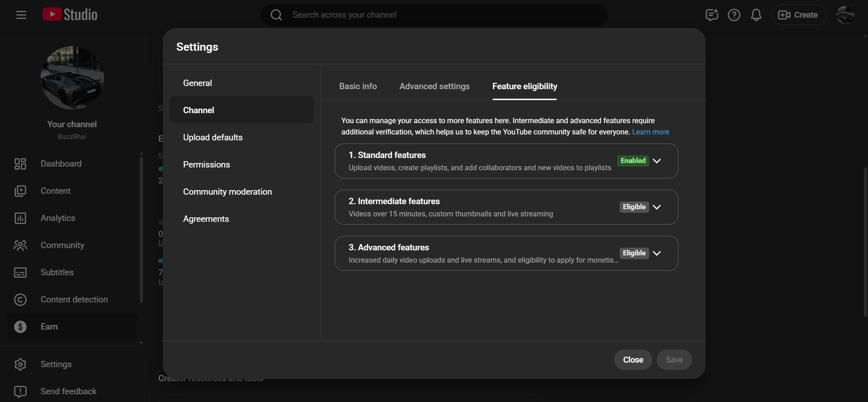Screen dimensions: 868x402
Task: Switch to the Basic info tab
Action: (358, 86)
